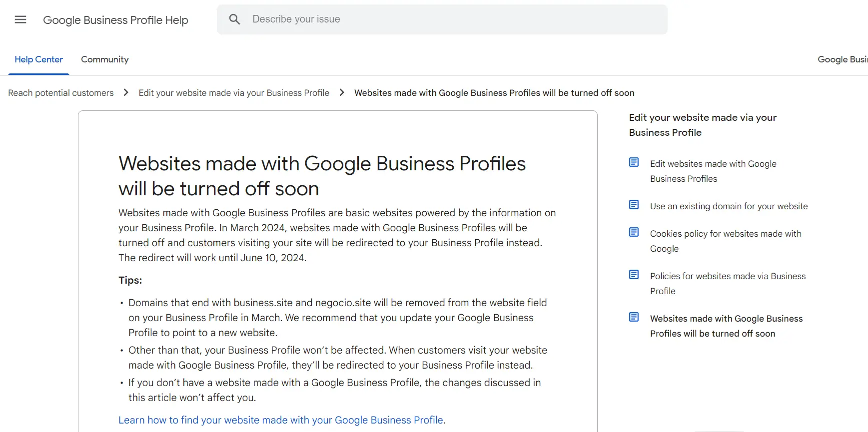Click the Tips: label
Image resolution: width=868 pixels, height=432 pixels.
tap(130, 280)
